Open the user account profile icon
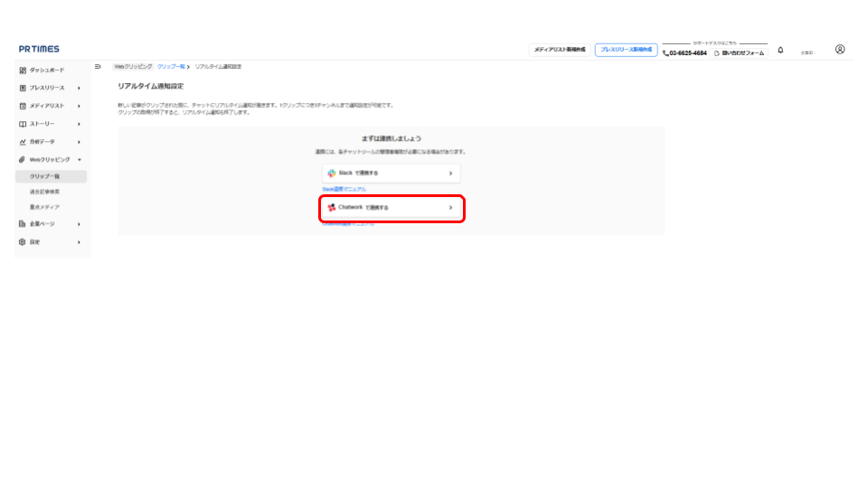The width and height of the screenshot is (868, 488). click(840, 49)
